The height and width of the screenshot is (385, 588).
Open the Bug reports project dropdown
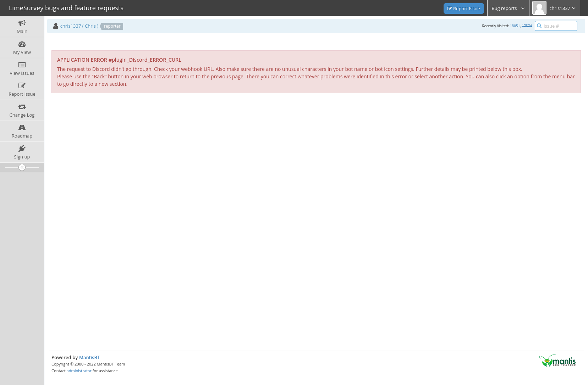[508, 8]
